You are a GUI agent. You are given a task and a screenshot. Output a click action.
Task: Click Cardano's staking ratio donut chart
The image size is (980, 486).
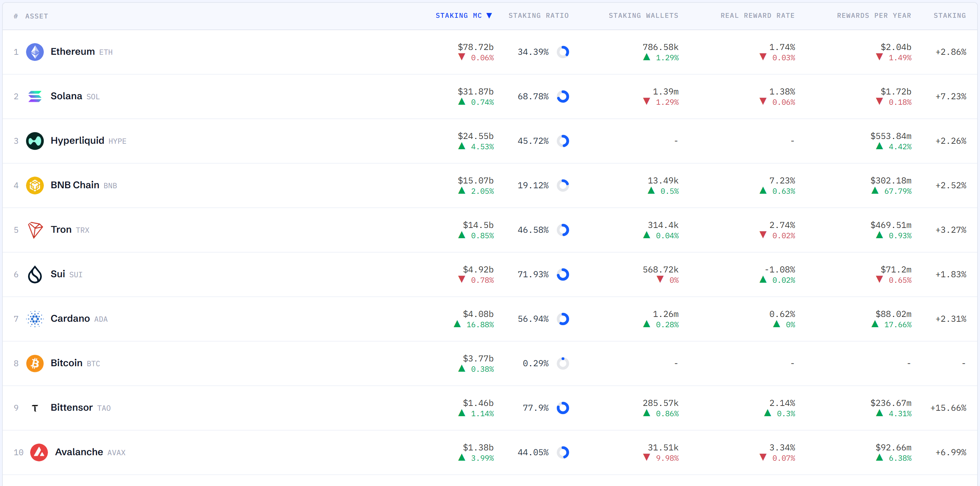coord(563,319)
